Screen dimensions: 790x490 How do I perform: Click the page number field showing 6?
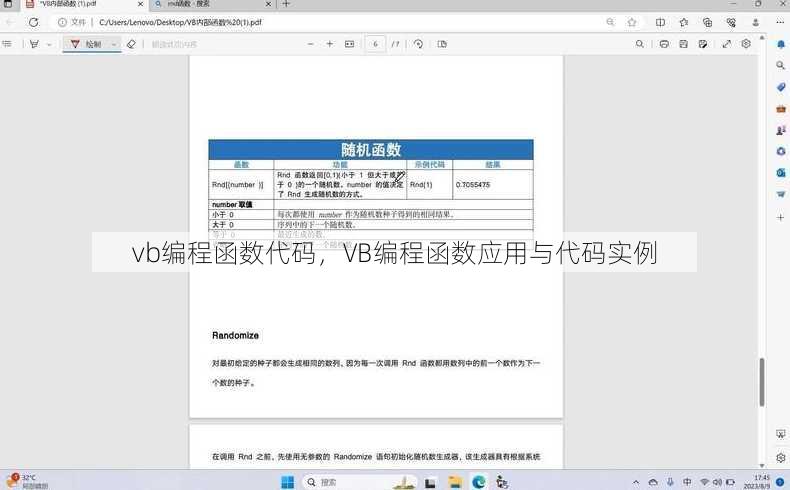click(375, 44)
